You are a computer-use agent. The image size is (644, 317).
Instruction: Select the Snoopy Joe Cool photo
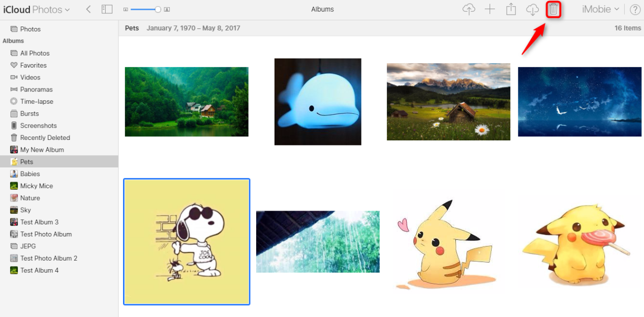(187, 242)
